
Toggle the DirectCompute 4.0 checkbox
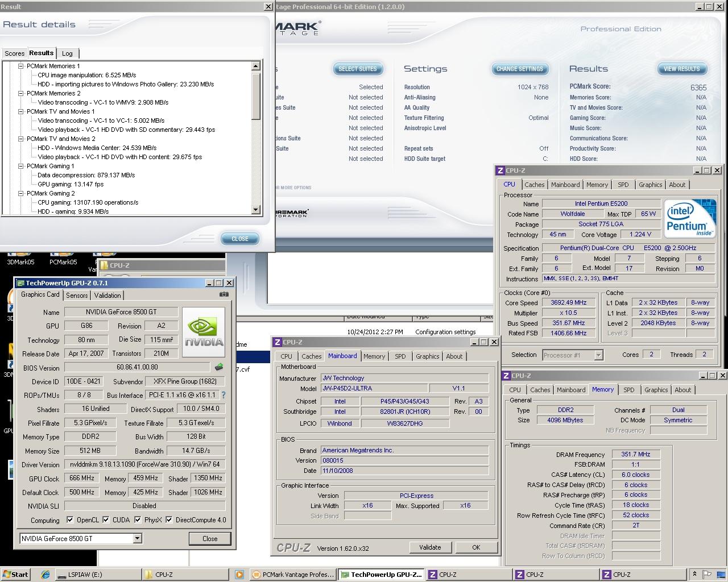(169, 519)
